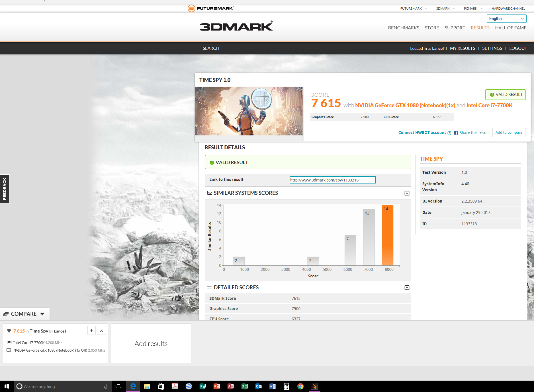Click the gray chart bar labeled 13
This screenshot has width=534, height=392.
(369, 238)
